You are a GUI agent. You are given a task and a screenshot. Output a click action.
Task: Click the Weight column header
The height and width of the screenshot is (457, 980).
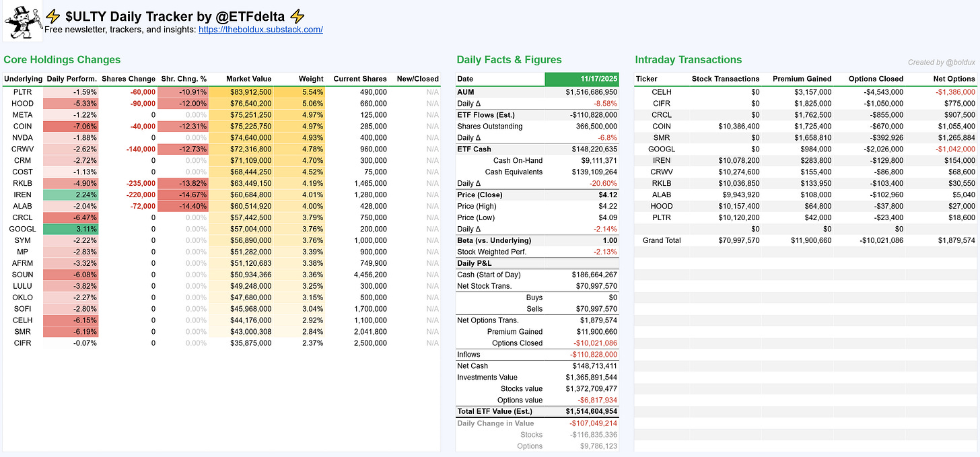coord(312,79)
